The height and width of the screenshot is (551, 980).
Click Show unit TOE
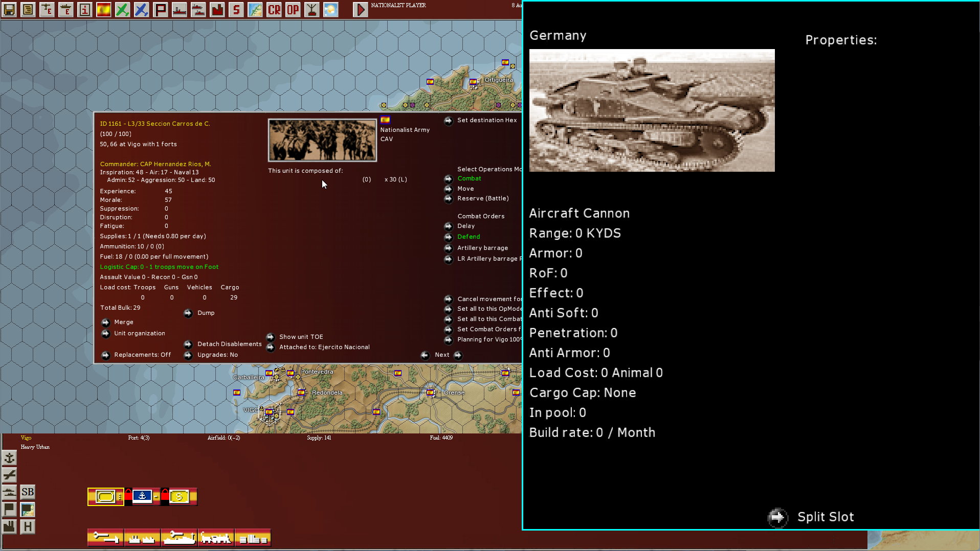pyautogui.click(x=271, y=337)
